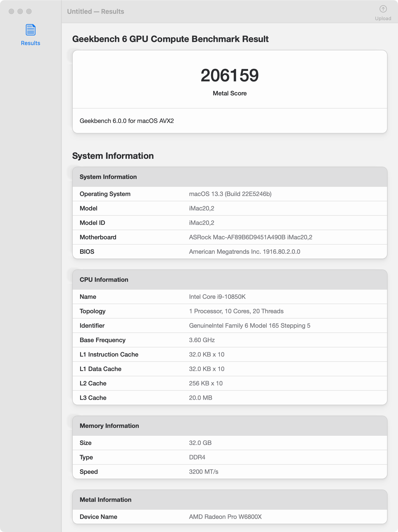Click the red close window button
398x532 pixels.
click(11, 11)
